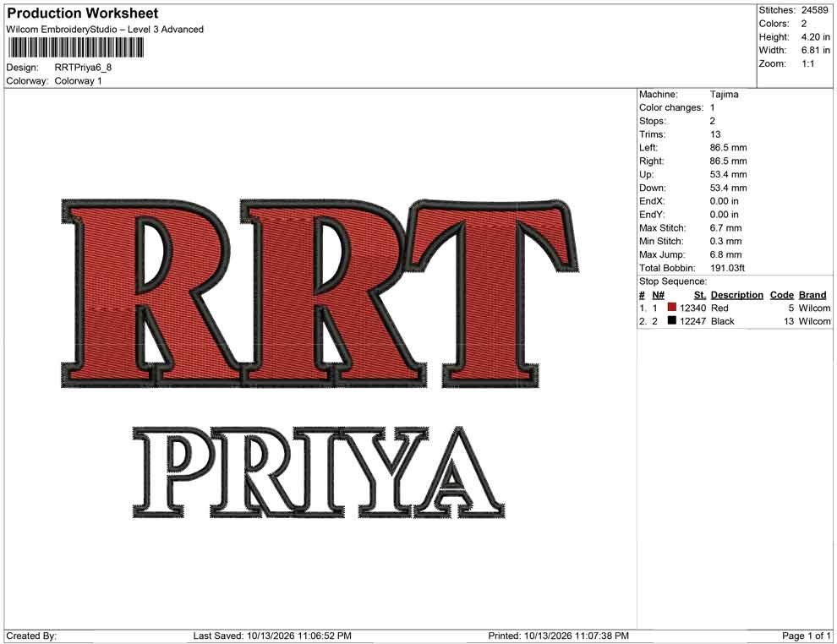Click the barcode under the worksheet title
This screenshot has height=644, width=837.
tap(75, 48)
